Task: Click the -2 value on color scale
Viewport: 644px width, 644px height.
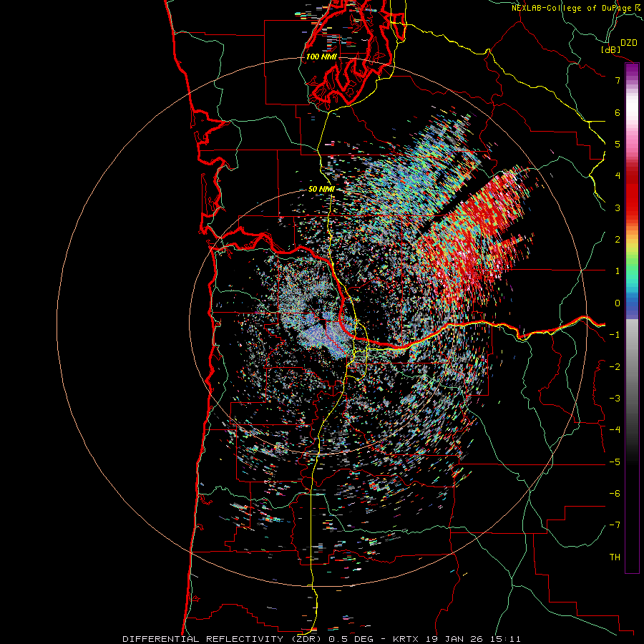Action: point(615,367)
